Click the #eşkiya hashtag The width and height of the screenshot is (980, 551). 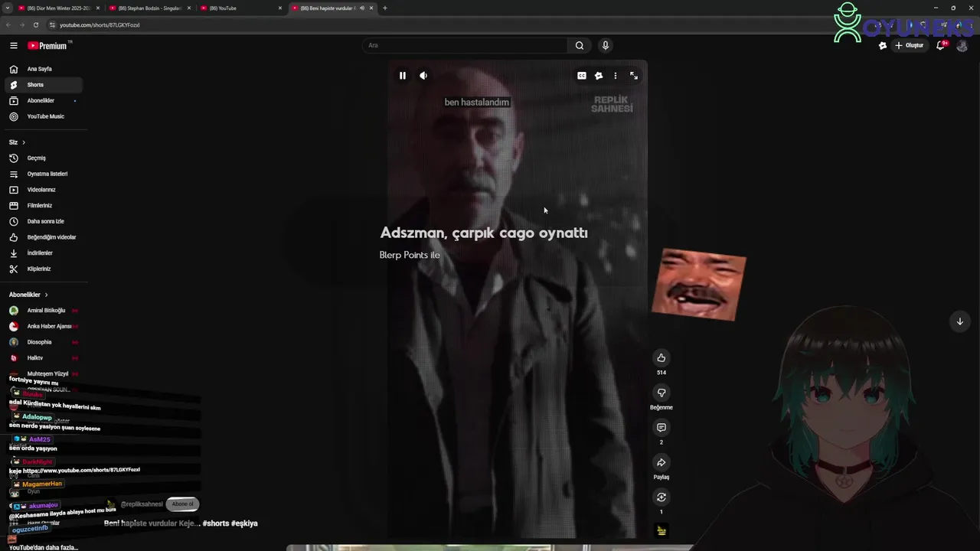point(244,523)
